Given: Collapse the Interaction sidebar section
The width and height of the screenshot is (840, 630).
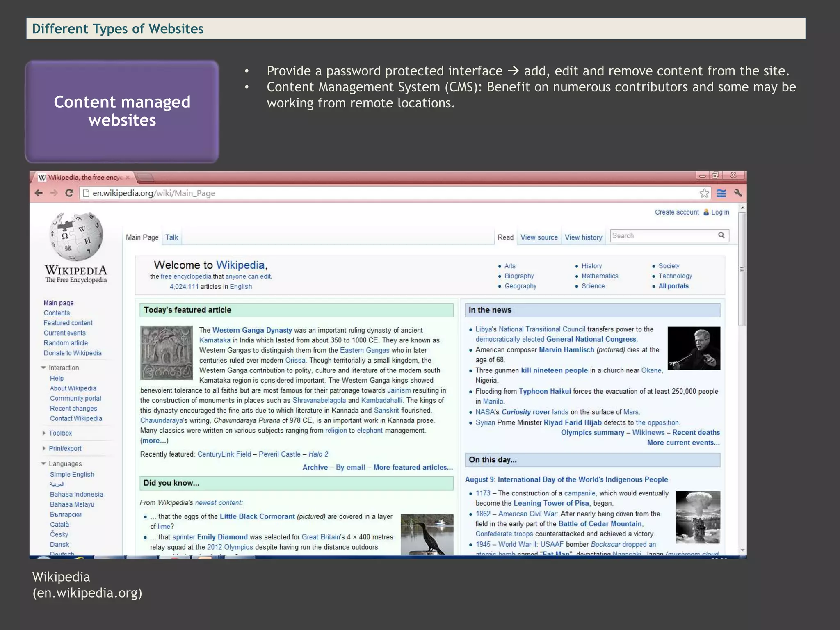Looking at the screenshot, I should 43,367.
